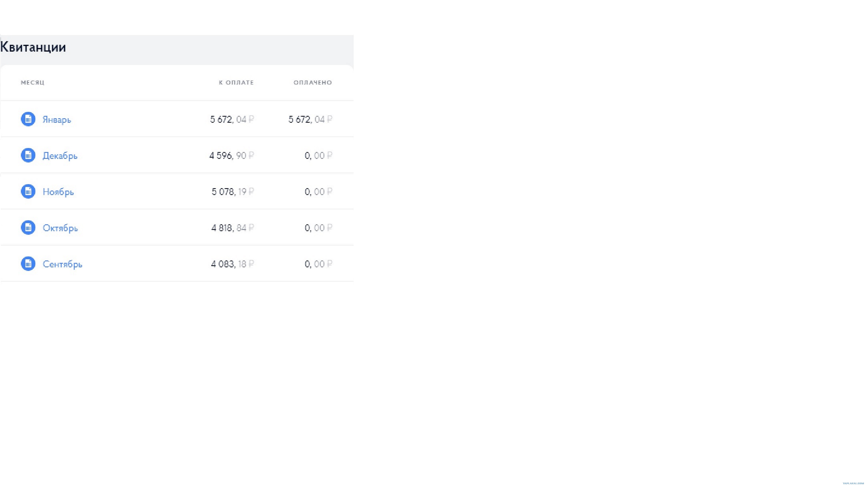The image size is (868, 488).
Task: Select January amount due 5 672,04 ₽
Action: 232,119
